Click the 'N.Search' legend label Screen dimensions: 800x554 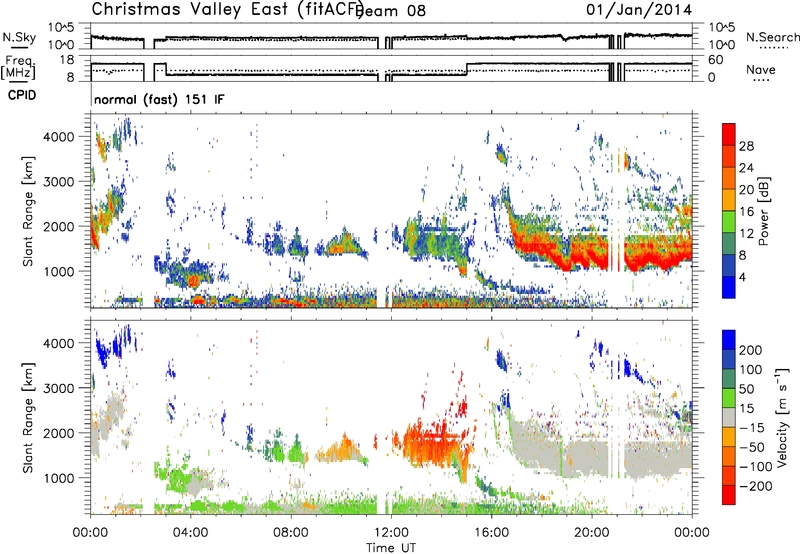pos(772,37)
